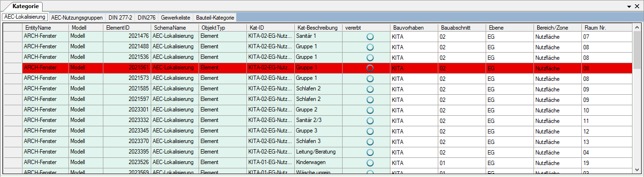Click Raum Nr. cell 13
Image resolution: width=644 pixels, height=177 pixels.
click(x=607, y=142)
